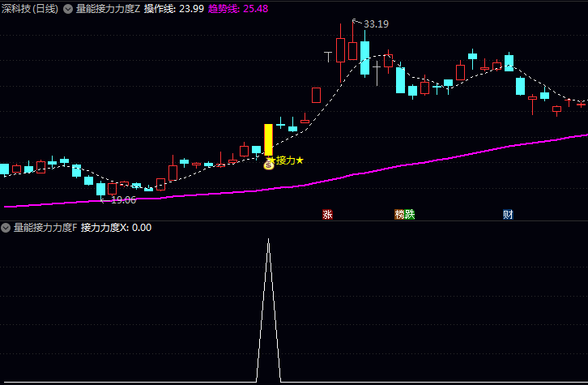Click the blue 财 event marker

pos(508,214)
